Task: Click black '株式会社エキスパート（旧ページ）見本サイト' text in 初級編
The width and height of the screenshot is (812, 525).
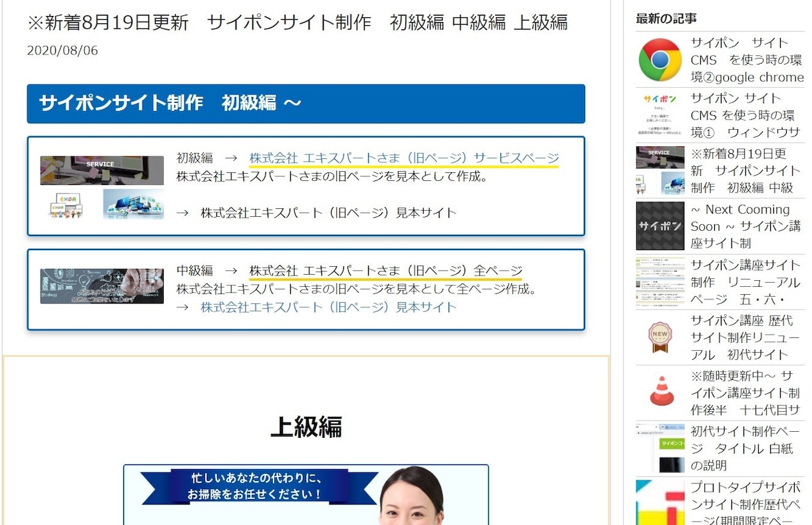Action: (329, 213)
